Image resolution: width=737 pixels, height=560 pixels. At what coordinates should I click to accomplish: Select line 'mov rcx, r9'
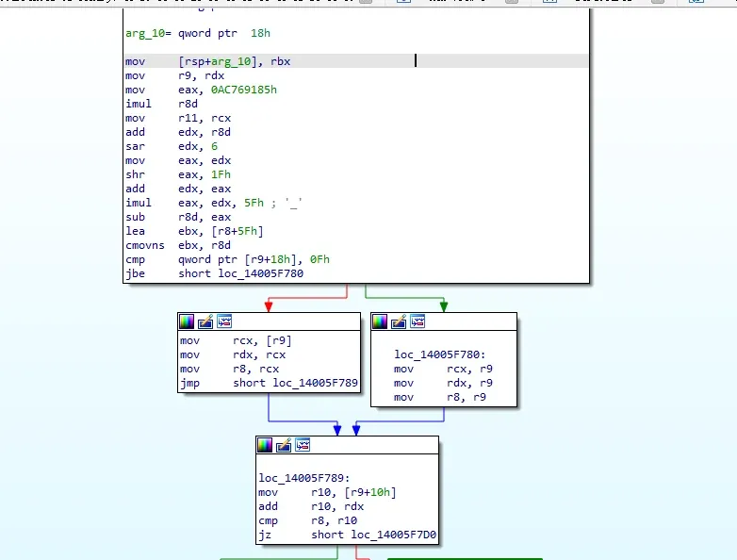click(443, 370)
